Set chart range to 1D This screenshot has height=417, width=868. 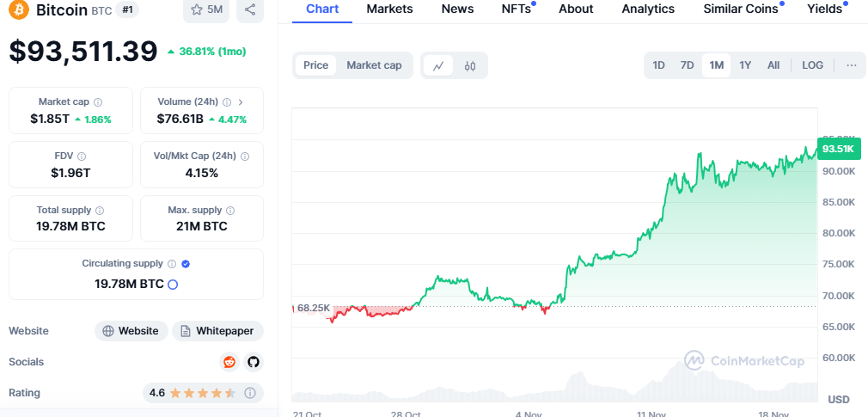659,65
